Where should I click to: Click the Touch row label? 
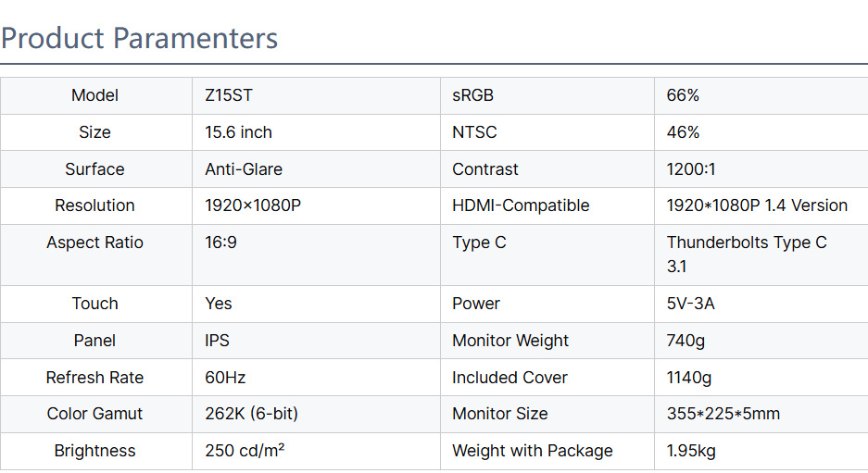click(95, 304)
